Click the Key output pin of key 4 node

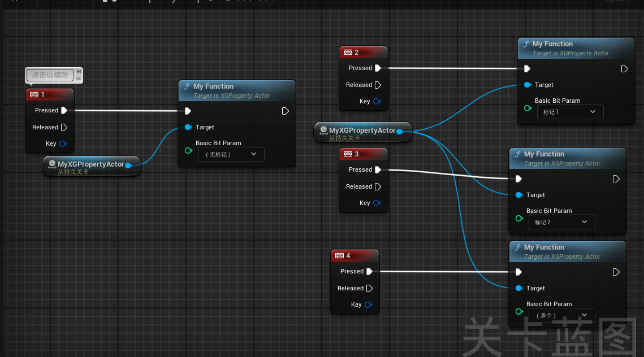point(368,305)
